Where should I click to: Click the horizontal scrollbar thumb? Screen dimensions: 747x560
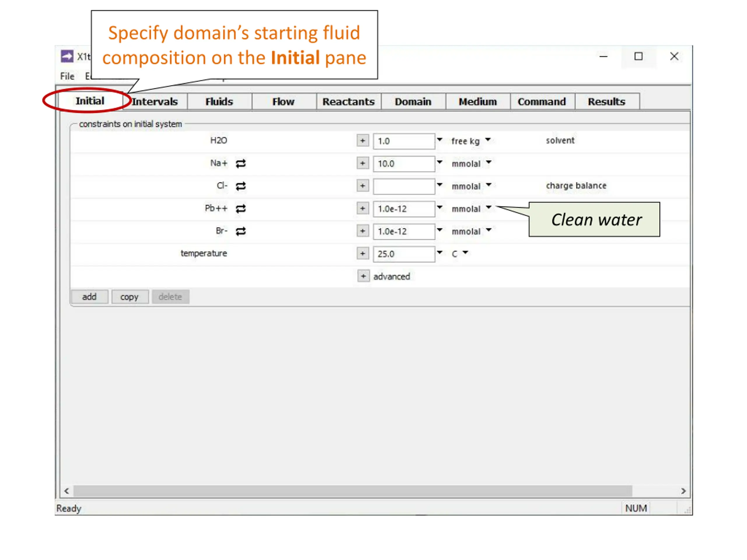tap(353, 491)
